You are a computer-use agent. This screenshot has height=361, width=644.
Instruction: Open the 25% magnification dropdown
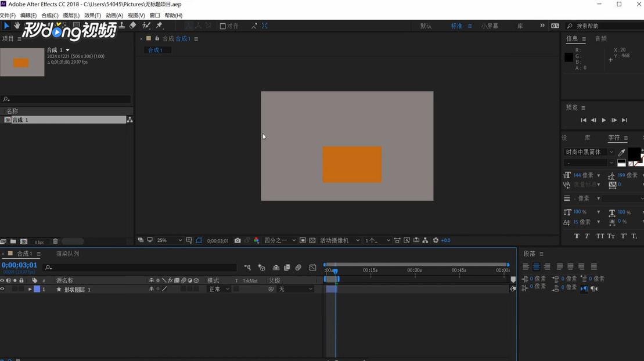click(x=169, y=240)
